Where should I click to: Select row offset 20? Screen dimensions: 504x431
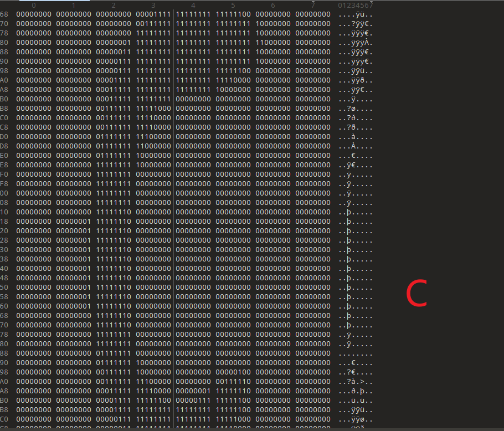point(4,231)
